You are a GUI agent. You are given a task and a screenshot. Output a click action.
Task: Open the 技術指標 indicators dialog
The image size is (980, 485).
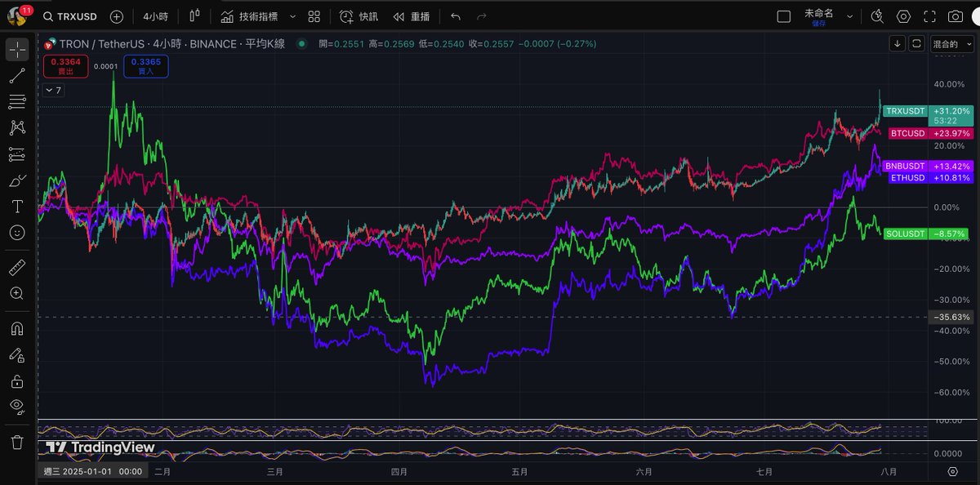(249, 16)
